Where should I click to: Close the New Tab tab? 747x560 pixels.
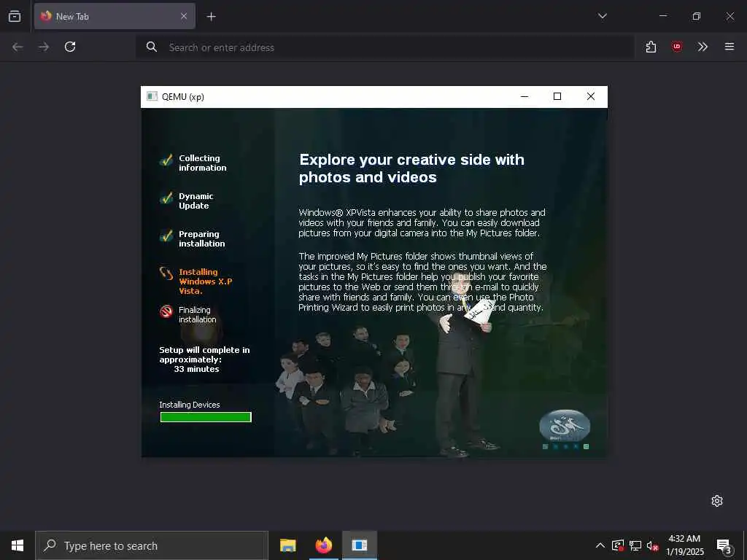coord(184,16)
